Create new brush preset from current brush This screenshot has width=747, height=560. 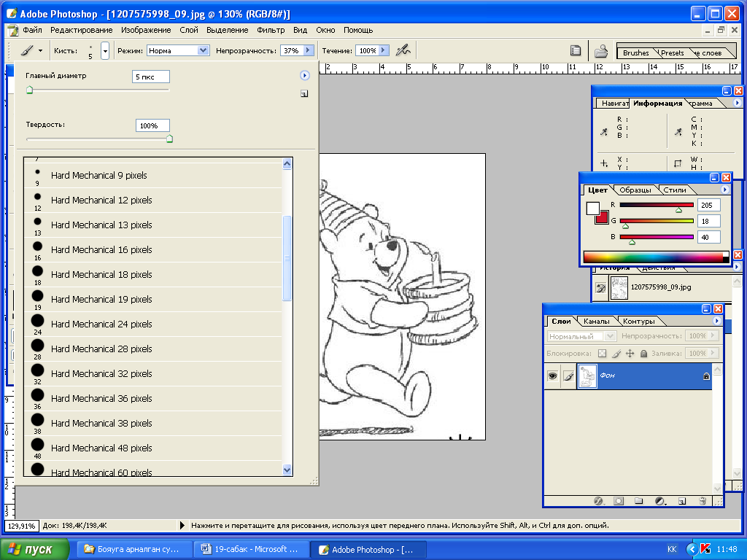(x=304, y=94)
